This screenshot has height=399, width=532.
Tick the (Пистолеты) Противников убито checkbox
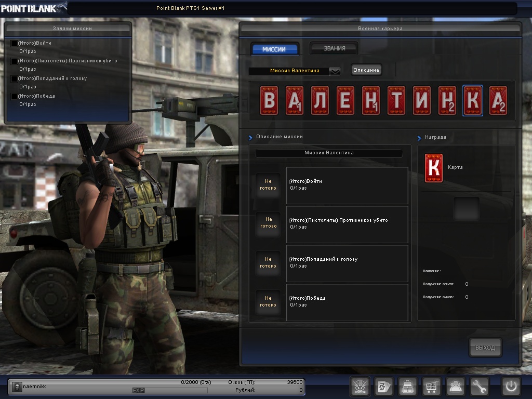(14, 61)
